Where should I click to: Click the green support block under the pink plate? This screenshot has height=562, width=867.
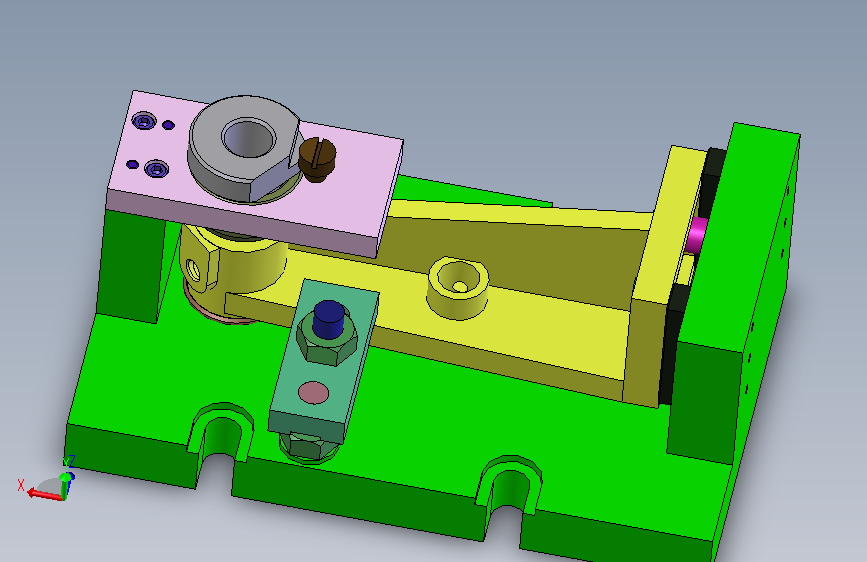133,266
